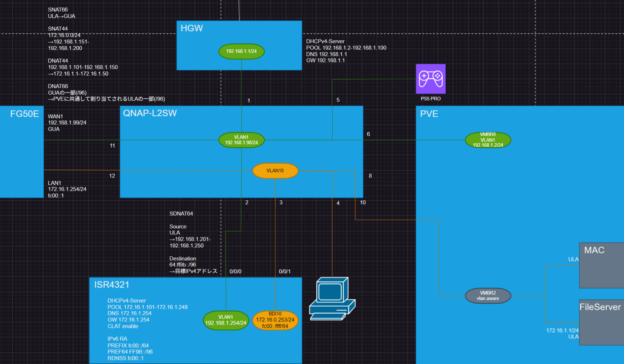Select the desktop computer icon

[x=332, y=299]
